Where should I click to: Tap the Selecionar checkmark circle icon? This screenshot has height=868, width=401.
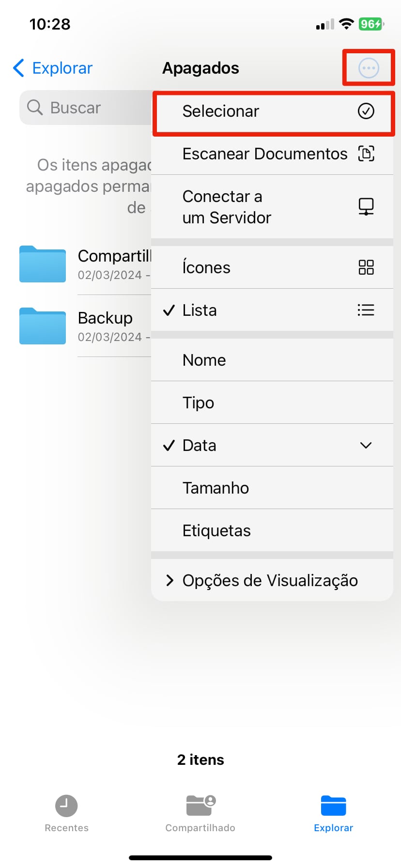click(366, 111)
